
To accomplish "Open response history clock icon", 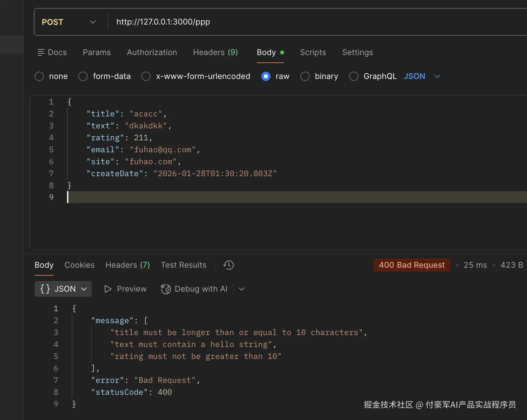I will (228, 265).
